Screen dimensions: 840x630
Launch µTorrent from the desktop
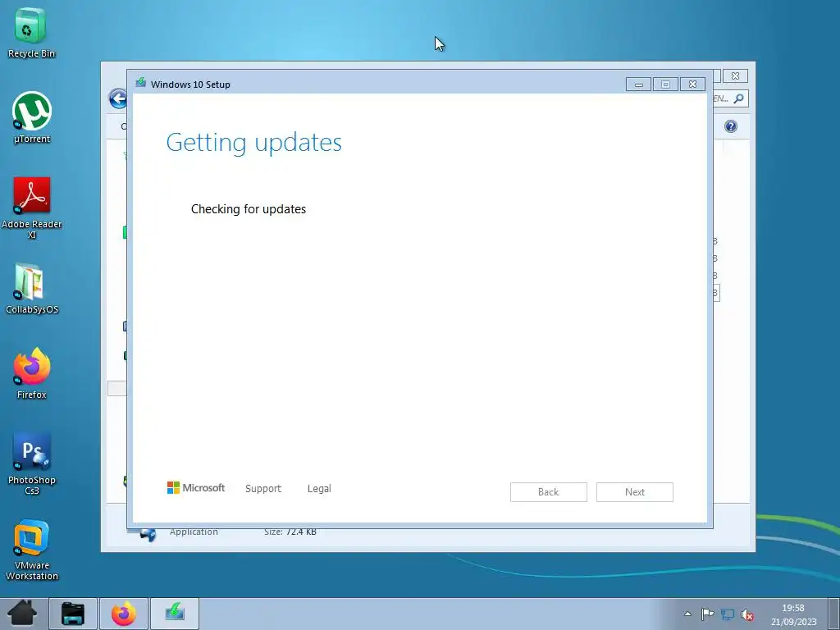(x=32, y=117)
